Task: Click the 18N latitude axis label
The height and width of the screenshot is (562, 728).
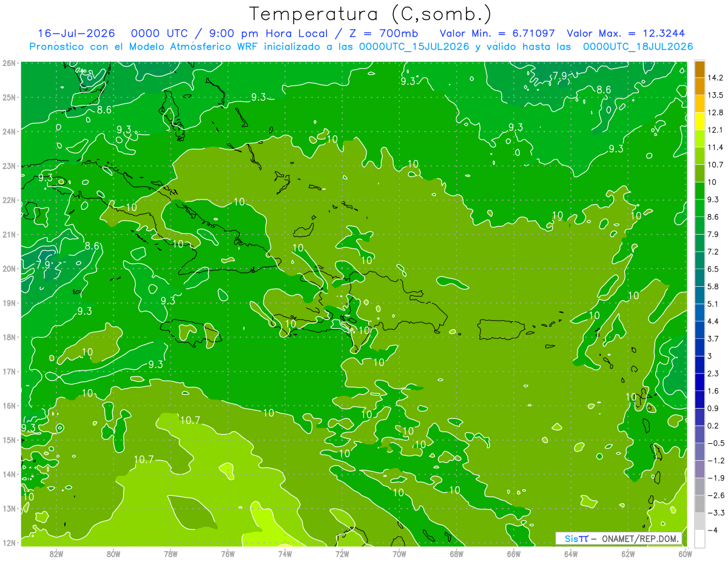Action: click(9, 337)
